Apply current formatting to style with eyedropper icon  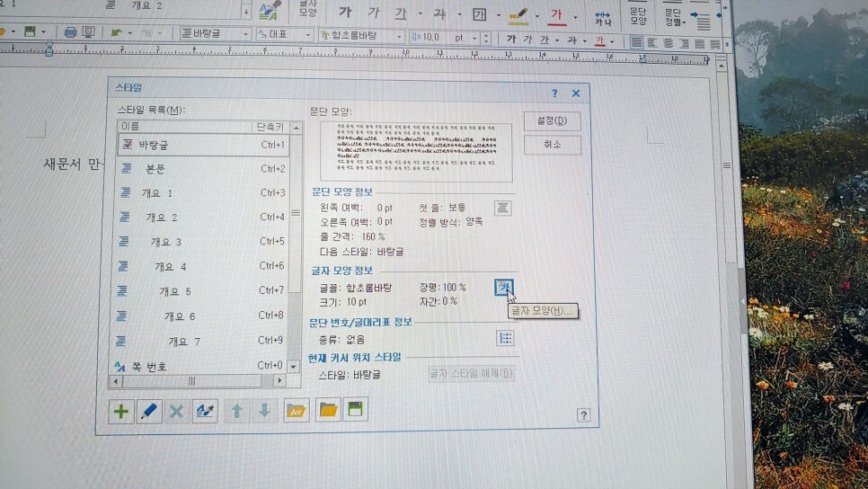coord(205,411)
